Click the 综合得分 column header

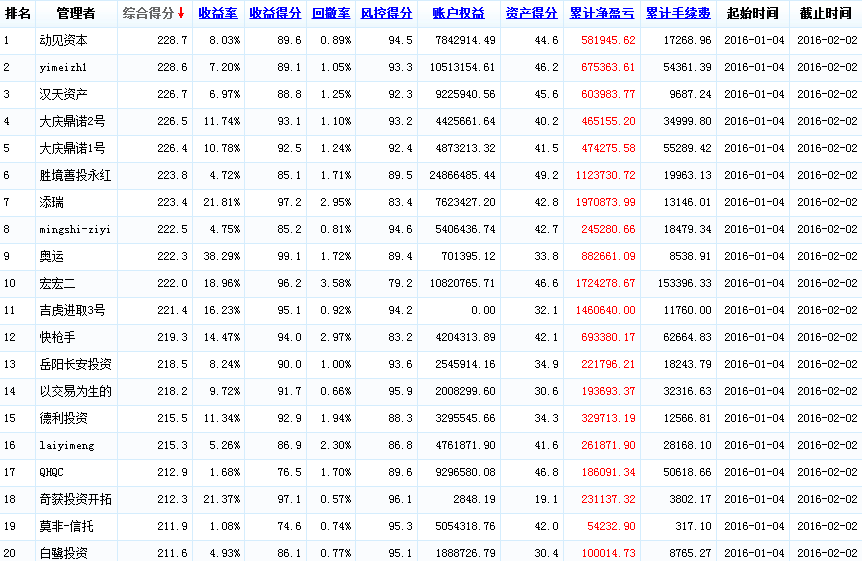pyautogui.click(x=148, y=13)
